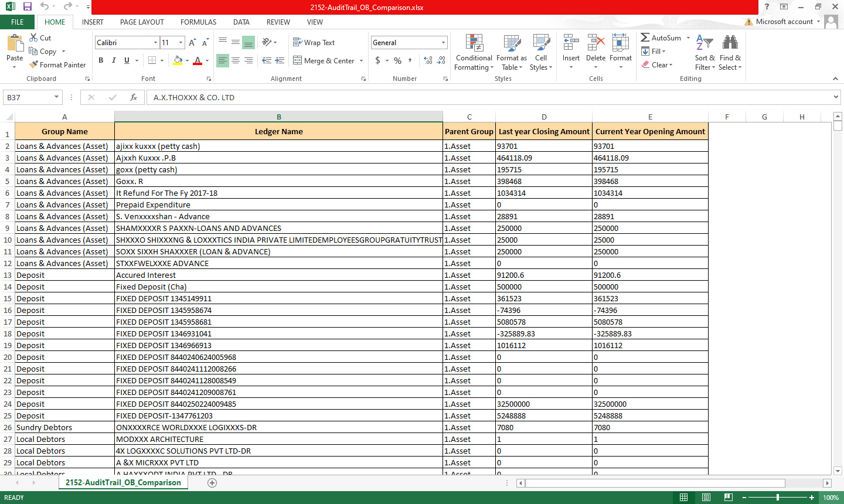This screenshot has height=504, width=844.
Task: Open the Name Box dropdown arrow
Action: (x=56, y=97)
